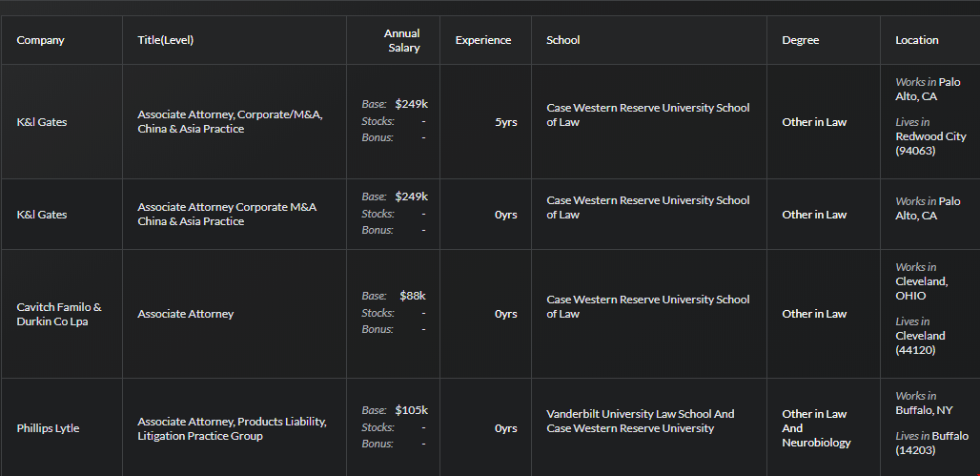This screenshot has width=980, height=476.
Task: Sort by the Company column header
Action: pos(41,40)
